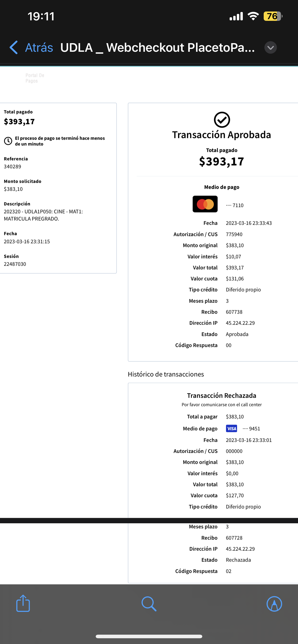The image size is (298, 644).
Task: Tap the Markup pen icon
Action: [274, 604]
